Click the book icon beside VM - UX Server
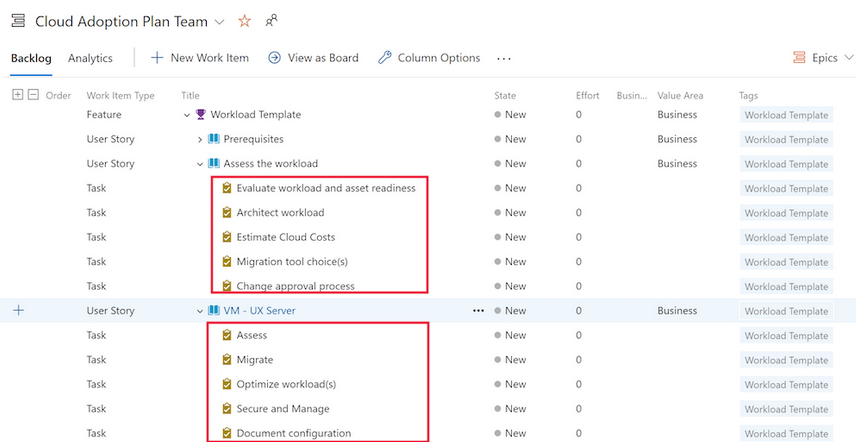 point(213,310)
